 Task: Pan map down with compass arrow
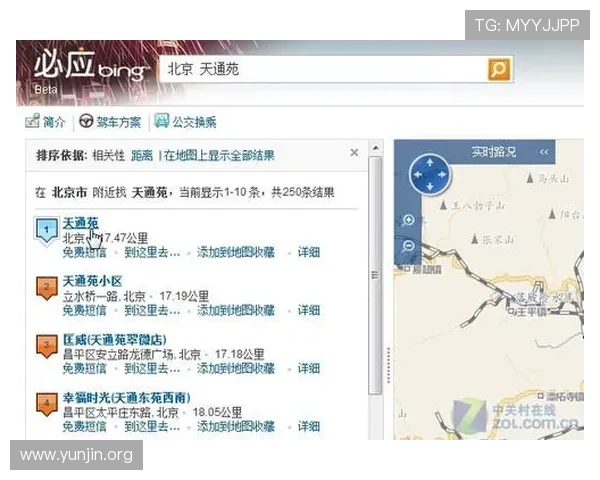(x=430, y=187)
